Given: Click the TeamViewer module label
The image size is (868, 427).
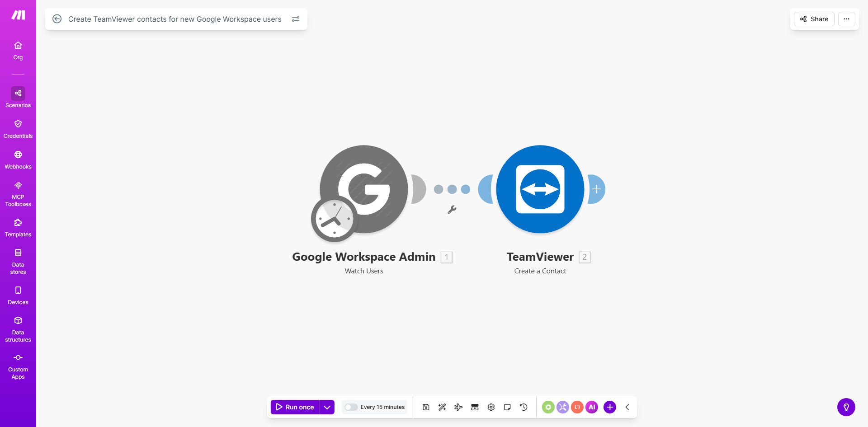Looking at the screenshot, I should [x=540, y=257].
